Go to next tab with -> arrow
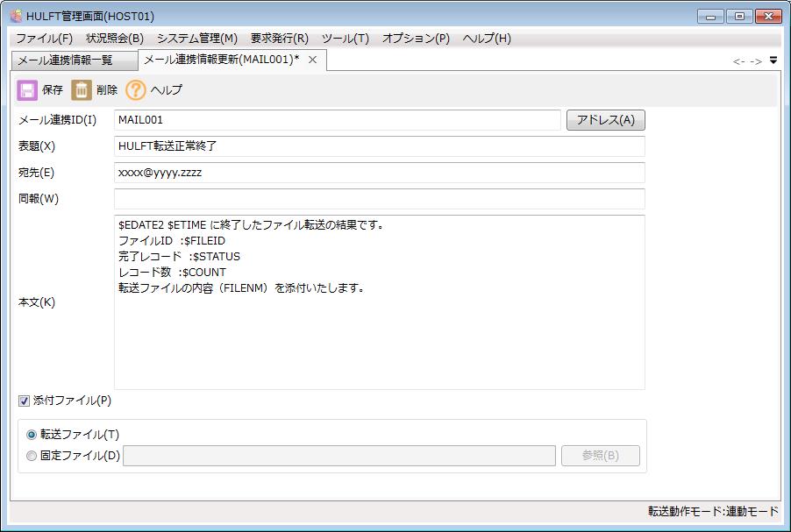This screenshot has height=532, width=791. click(756, 61)
